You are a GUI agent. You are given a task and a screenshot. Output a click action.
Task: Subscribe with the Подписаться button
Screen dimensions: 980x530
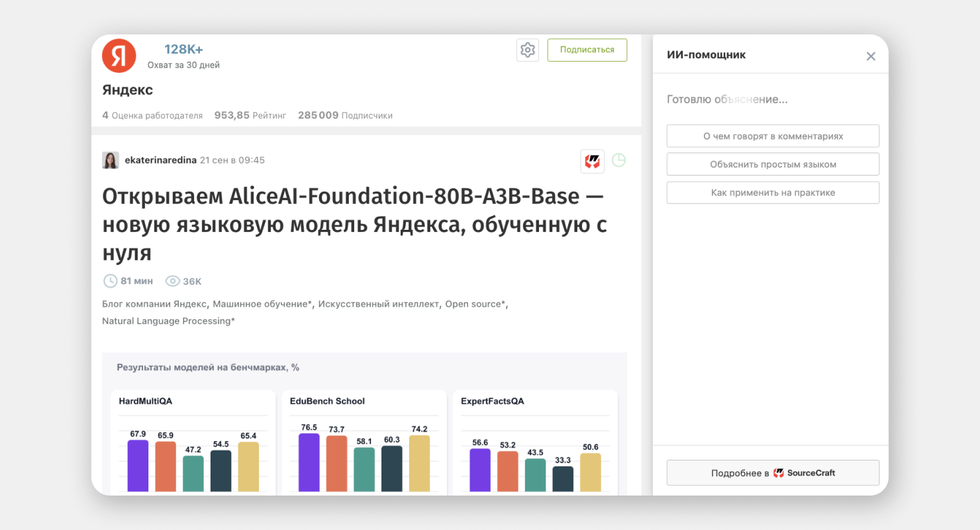coord(587,50)
